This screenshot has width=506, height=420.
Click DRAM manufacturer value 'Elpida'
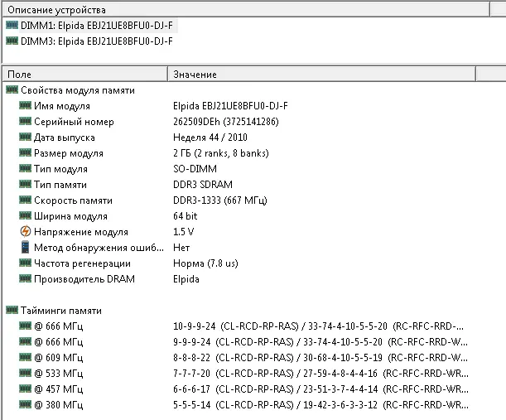click(x=186, y=279)
